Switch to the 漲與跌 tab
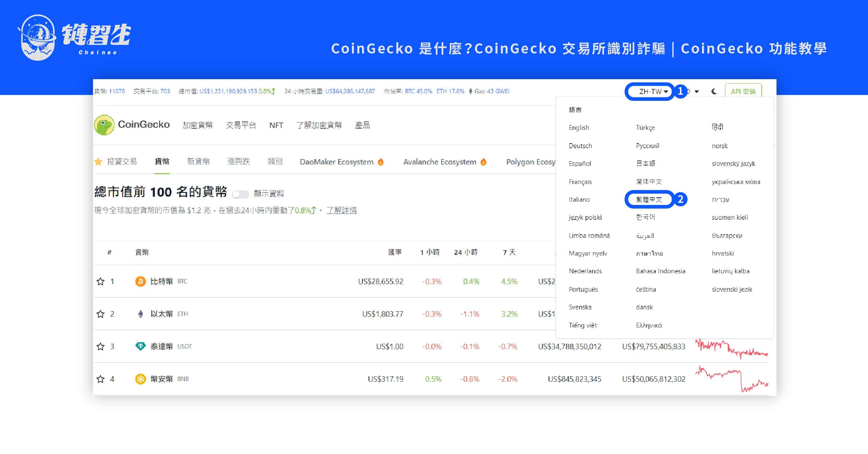Viewport: 868px width, 454px height. coord(239,162)
